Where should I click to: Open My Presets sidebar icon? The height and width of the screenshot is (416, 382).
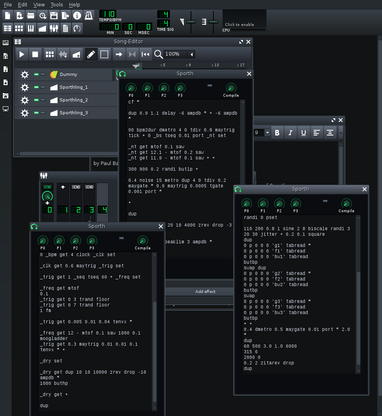coord(6,82)
